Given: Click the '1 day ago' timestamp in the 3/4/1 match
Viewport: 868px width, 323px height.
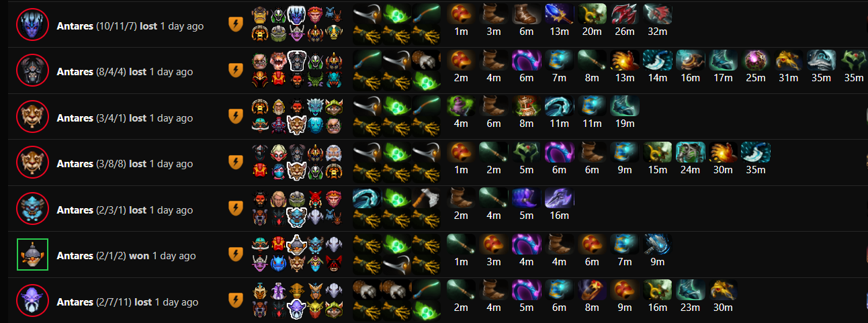Looking at the screenshot, I should pyautogui.click(x=171, y=118).
